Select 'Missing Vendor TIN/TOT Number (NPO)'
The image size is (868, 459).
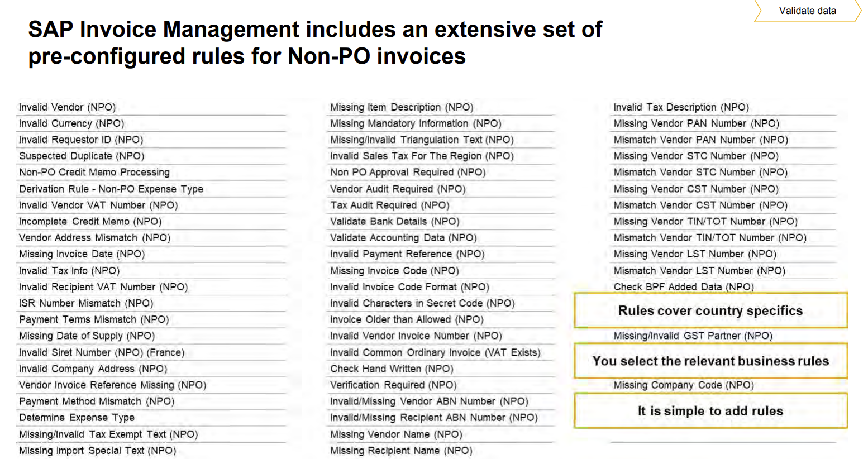tap(706, 221)
